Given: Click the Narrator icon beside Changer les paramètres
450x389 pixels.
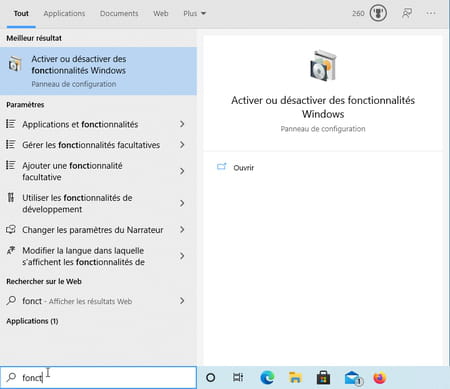Looking at the screenshot, I should 11,229.
